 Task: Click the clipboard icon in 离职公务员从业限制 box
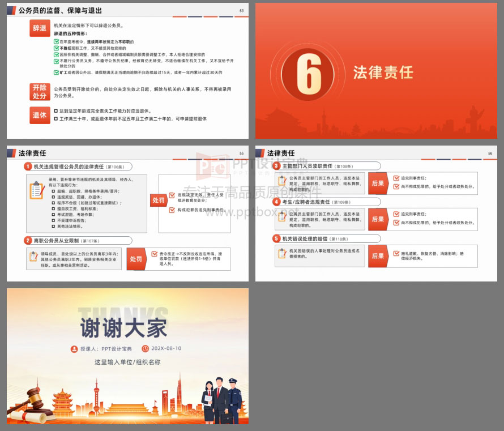[x=33, y=257]
